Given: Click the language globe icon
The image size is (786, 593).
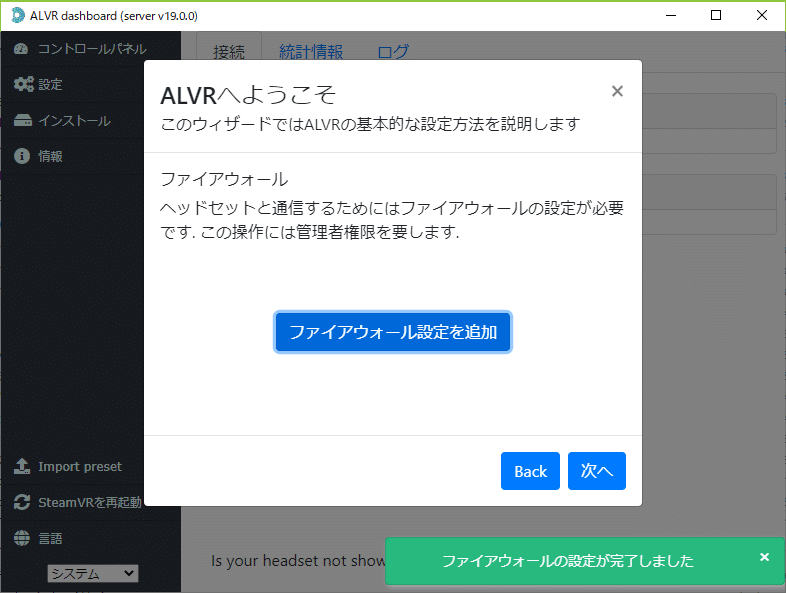Looking at the screenshot, I should coord(22,538).
